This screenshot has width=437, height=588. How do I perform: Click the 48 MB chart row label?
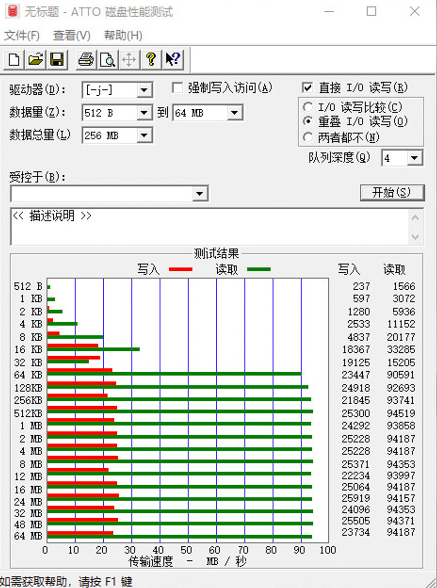tap(28, 524)
